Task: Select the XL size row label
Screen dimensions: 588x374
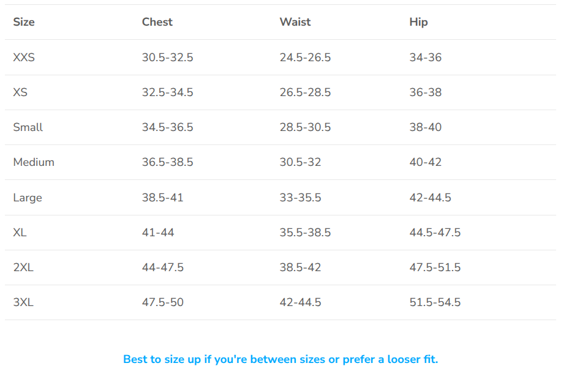Action: (x=20, y=233)
